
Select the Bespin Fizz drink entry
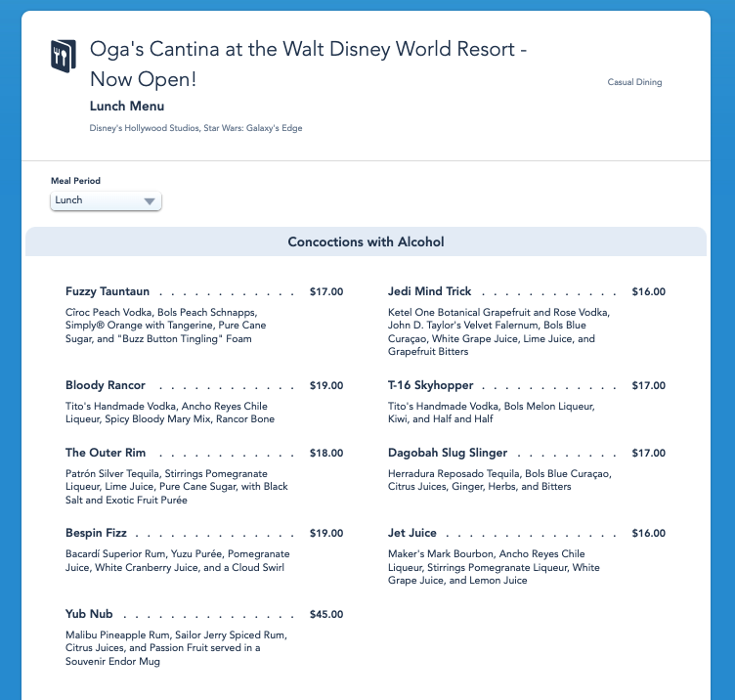pos(96,534)
